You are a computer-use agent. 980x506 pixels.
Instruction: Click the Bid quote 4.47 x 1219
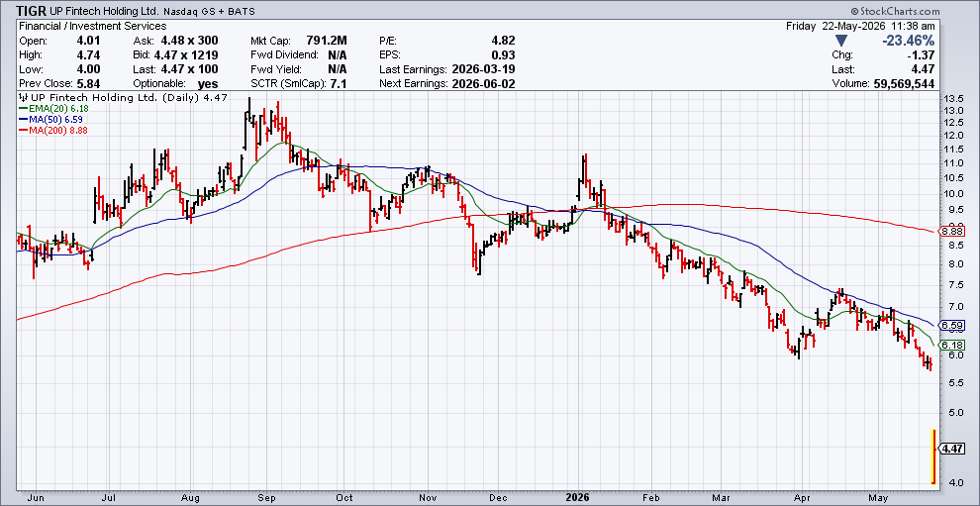[186, 55]
